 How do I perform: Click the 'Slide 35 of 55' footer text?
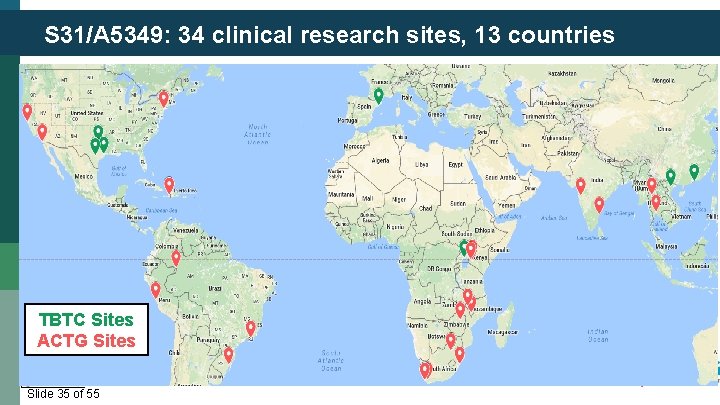(x=63, y=394)
